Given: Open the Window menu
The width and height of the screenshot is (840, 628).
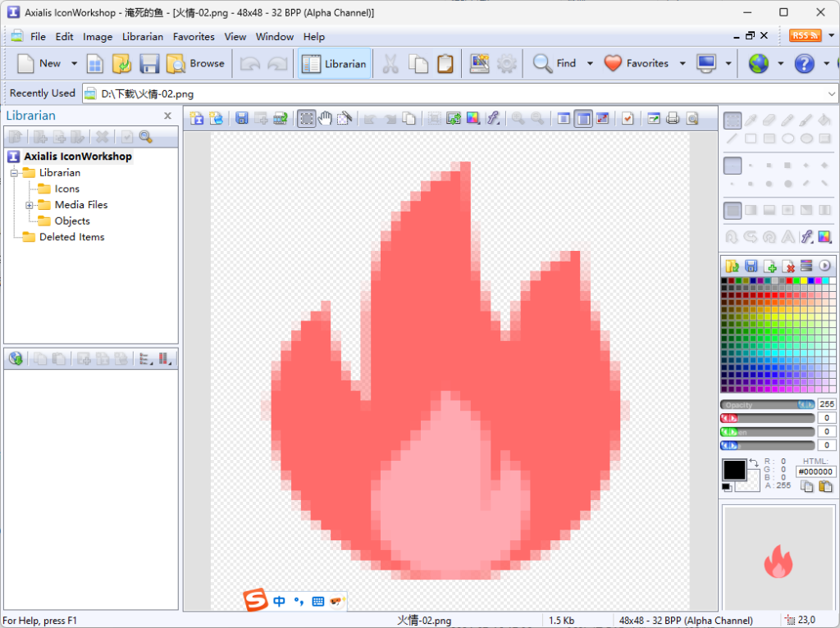Looking at the screenshot, I should pyautogui.click(x=274, y=36).
